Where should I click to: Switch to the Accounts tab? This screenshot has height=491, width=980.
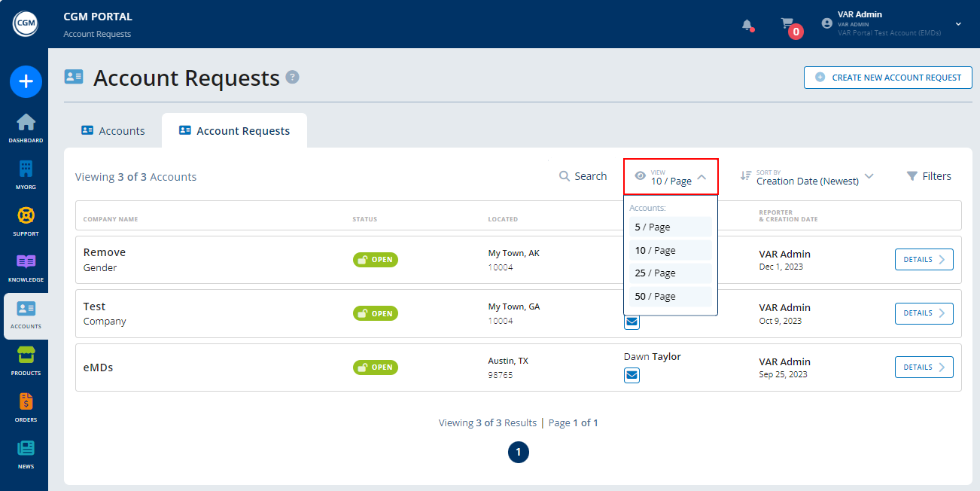tap(113, 130)
